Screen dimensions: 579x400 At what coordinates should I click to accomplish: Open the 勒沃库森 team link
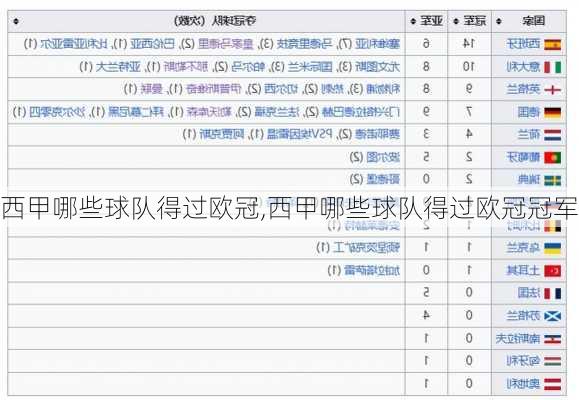(x=209, y=112)
